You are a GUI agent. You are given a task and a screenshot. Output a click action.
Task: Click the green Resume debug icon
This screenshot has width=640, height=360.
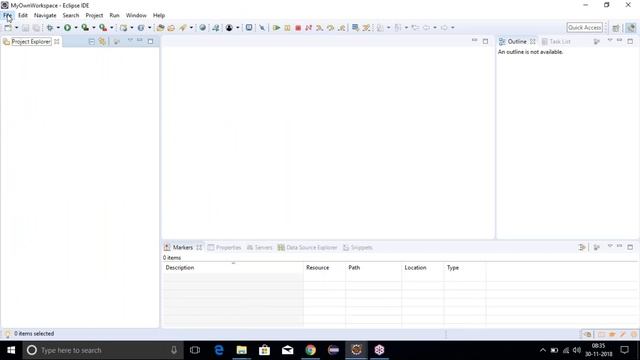click(x=276, y=28)
